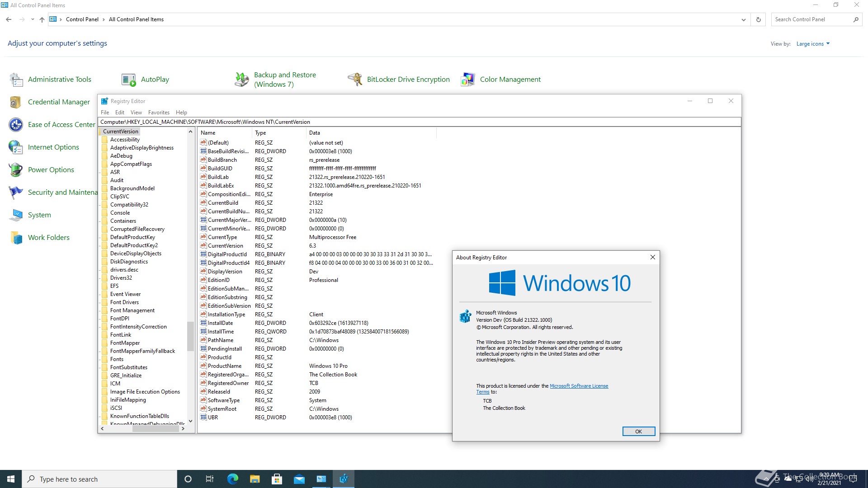The height and width of the screenshot is (488, 868).
Task: Select the EditionID registry value
Action: [219, 280]
